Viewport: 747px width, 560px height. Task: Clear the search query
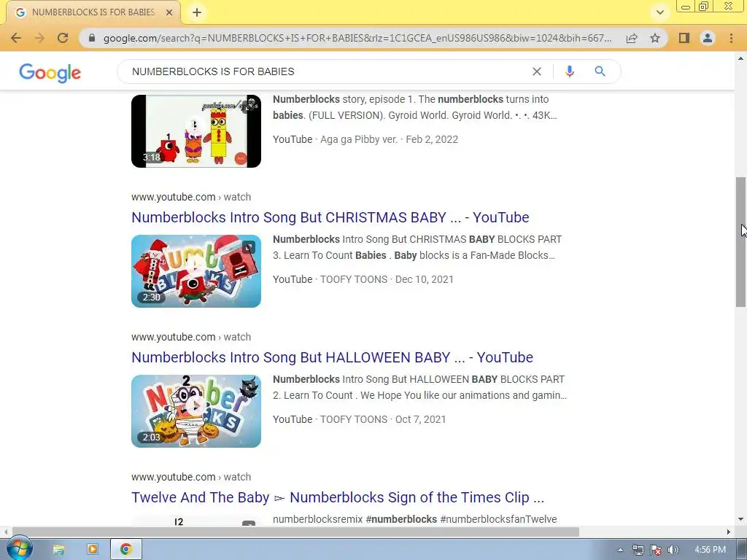click(537, 71)
